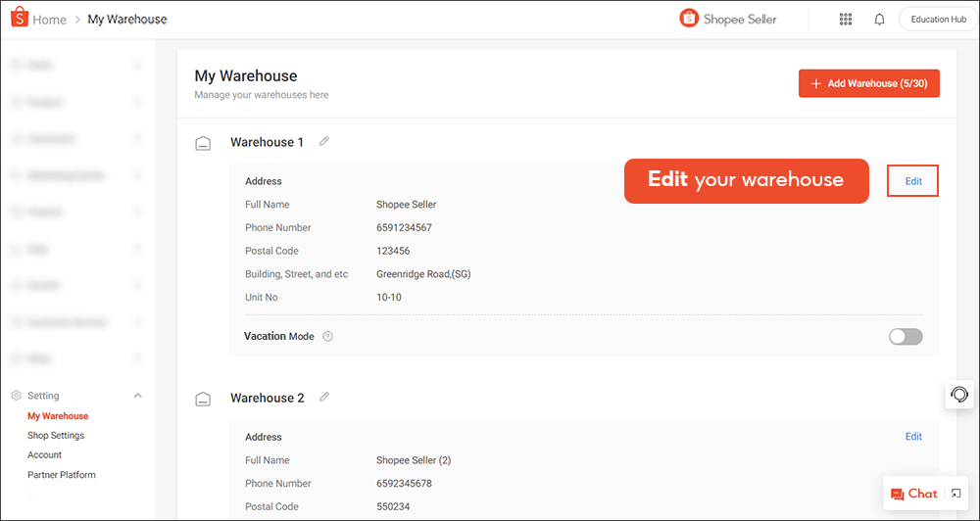Select My Warehouse in sidebar
The width and height of the screenshot is (980, 521).
click(x=58, y=416)
